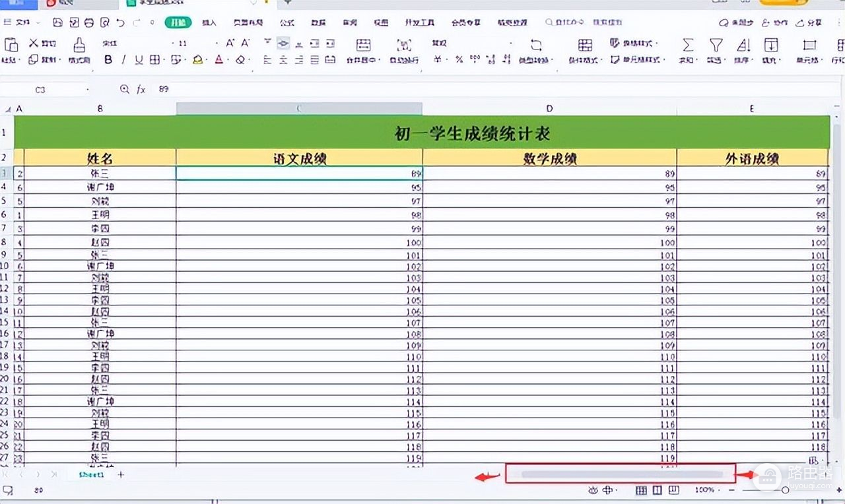Switch to the 开始 Home tab
The height and width of the screenshot is (504, 845).
(x=178, y=22)
